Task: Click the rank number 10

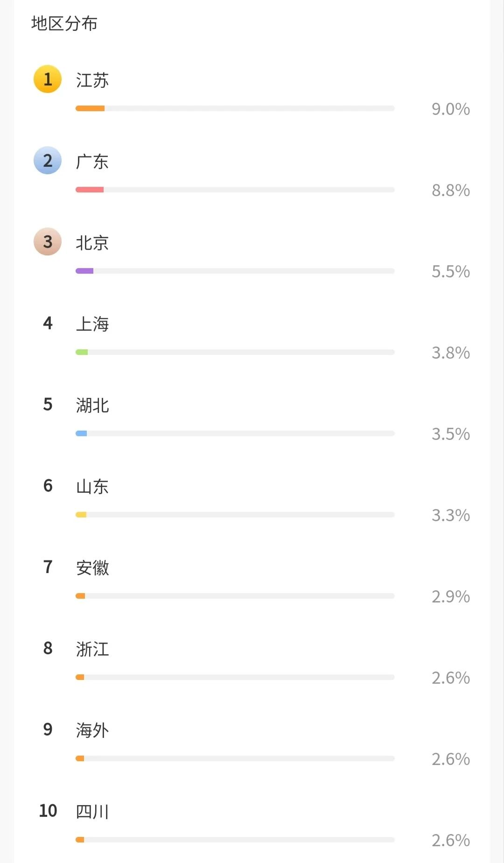Action: click(48, 811)
